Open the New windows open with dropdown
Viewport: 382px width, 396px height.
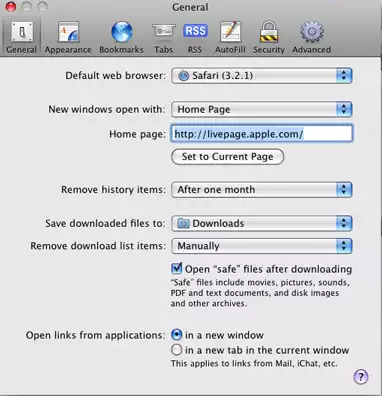pos(262,109)
